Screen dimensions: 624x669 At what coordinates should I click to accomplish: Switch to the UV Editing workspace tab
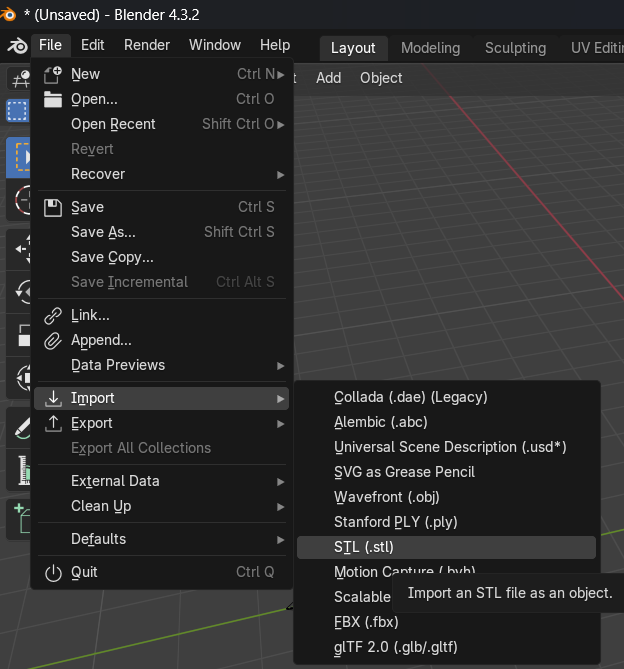coord(596,48)
